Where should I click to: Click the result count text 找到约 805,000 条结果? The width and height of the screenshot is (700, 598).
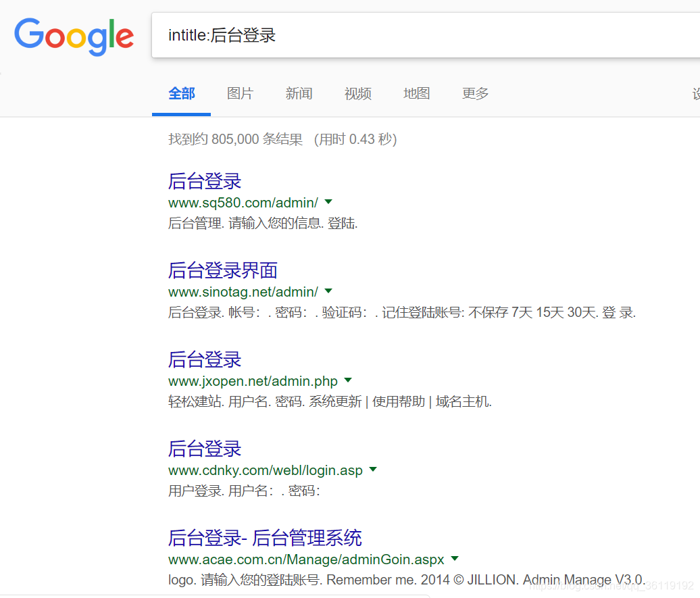pos(235,139)
